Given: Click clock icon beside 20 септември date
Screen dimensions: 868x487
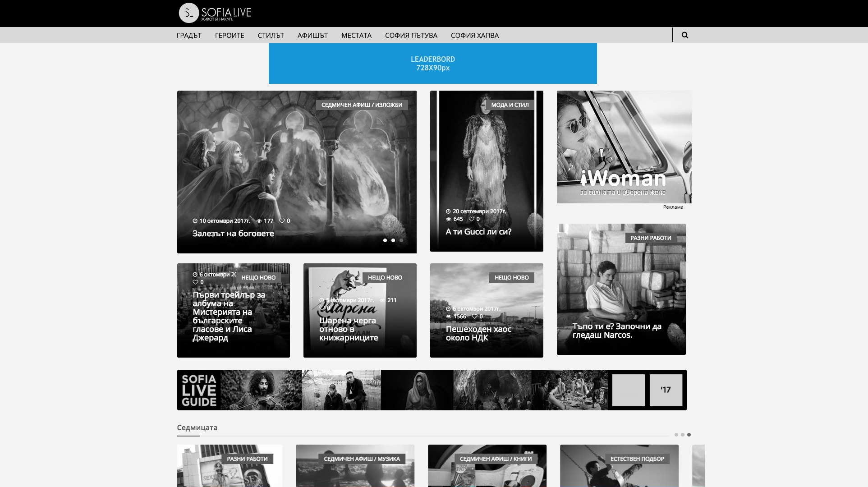Looking at the screenshot, I should coord(448,211).
